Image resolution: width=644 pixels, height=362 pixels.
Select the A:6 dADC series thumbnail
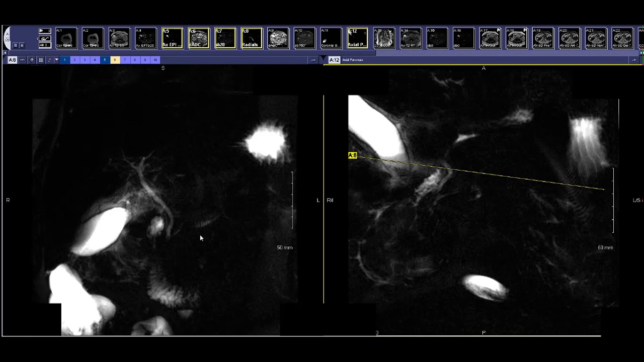(x=199, y=38)
